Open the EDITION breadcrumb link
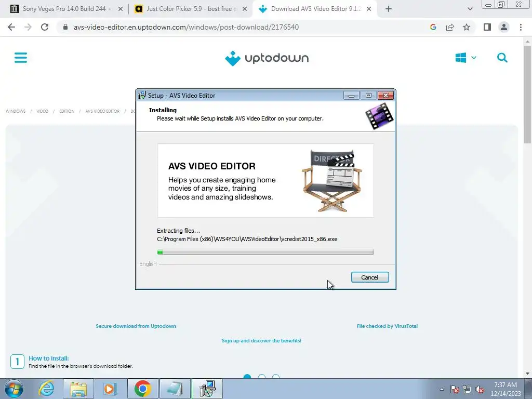 (67, 111)
